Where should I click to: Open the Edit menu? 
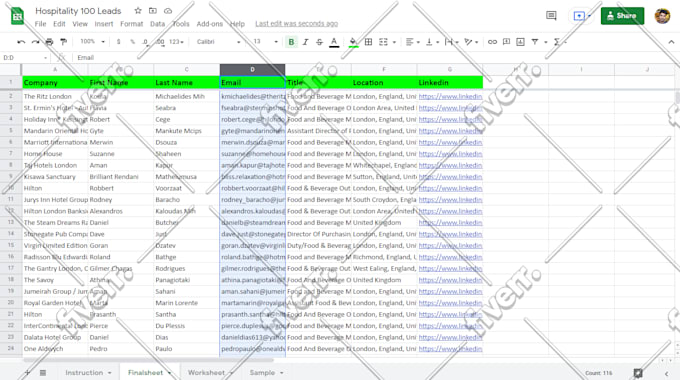tap(59, 24)
